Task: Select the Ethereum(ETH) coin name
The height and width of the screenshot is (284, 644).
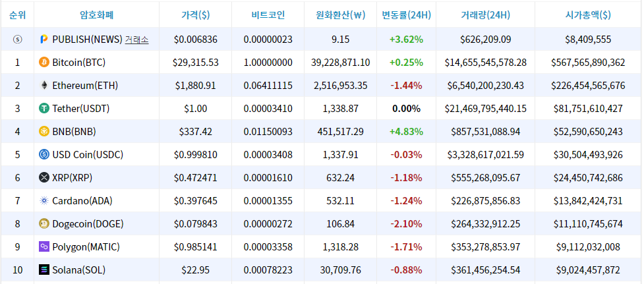Action: [85, 86]
